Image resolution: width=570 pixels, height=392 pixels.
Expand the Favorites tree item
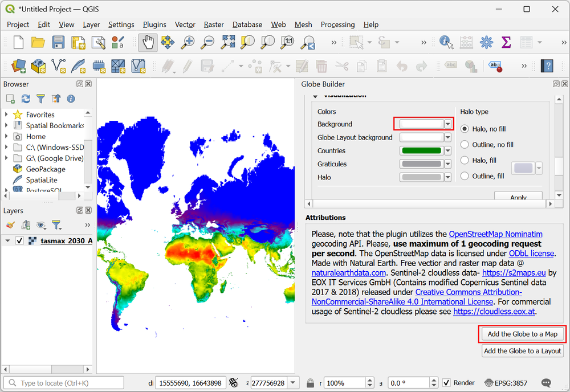pos(6,115)
